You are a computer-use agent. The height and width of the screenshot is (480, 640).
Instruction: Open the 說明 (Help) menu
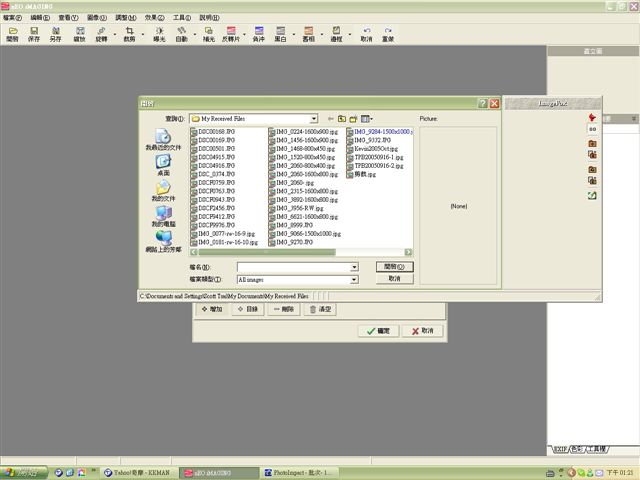209,18
